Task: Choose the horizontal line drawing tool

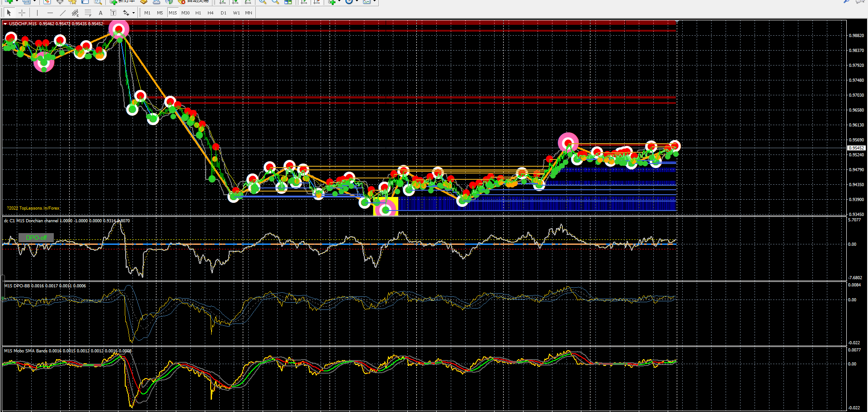Action: pos(50,13)
